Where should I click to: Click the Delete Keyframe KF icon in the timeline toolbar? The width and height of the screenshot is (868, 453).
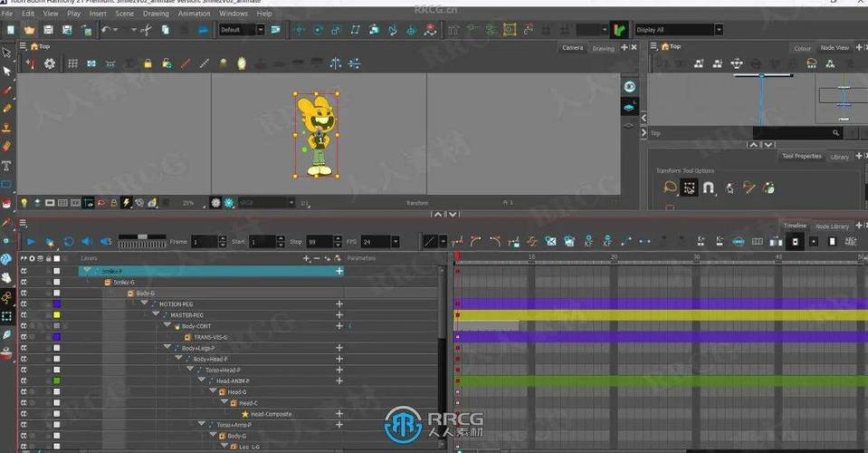tap(607, 241)
